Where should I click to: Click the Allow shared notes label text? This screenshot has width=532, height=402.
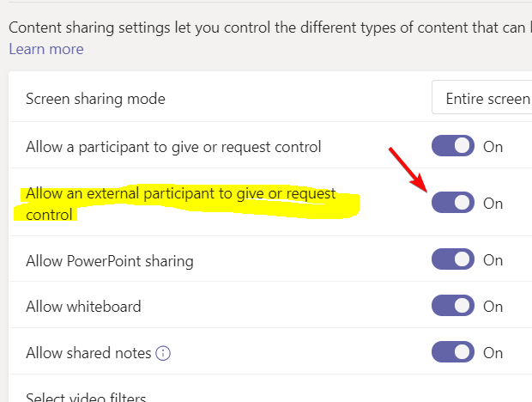(x=89, y=353)
